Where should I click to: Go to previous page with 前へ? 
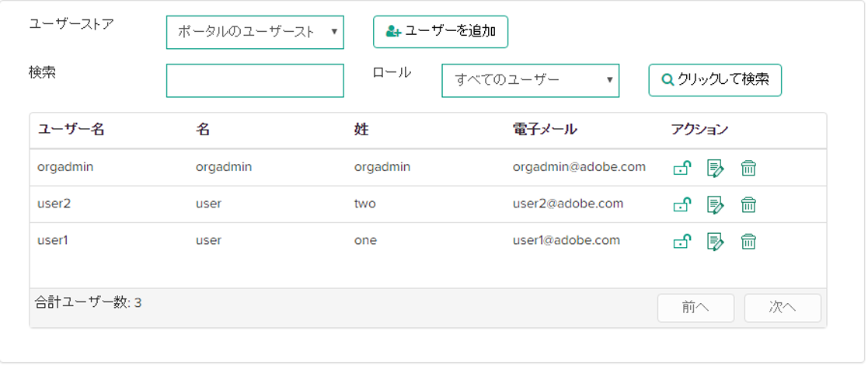(695, 308)
